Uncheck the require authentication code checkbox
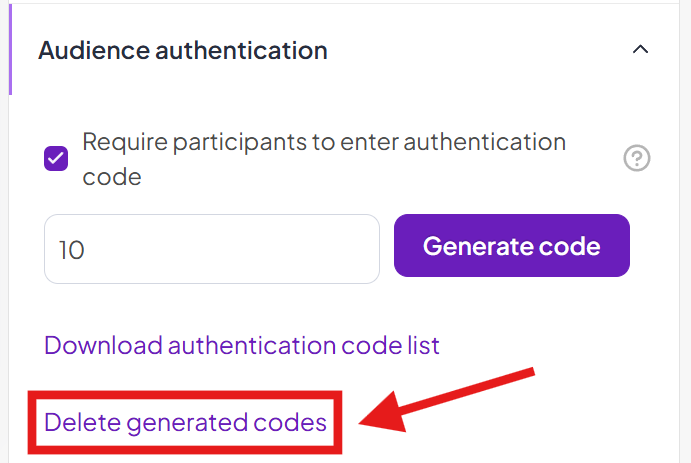The width and height of the screenshot is (691, 463). pos(56,158)
